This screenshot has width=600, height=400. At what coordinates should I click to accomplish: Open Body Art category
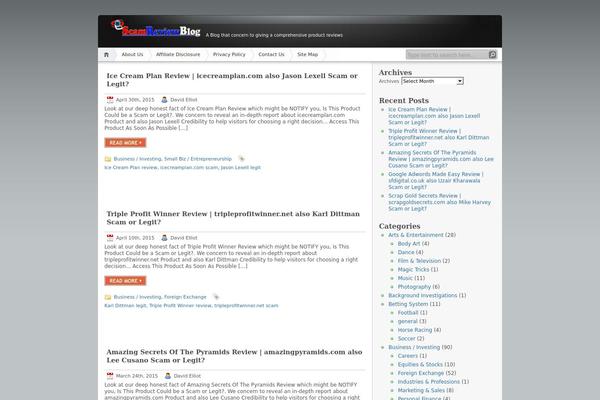coord(409,244)
